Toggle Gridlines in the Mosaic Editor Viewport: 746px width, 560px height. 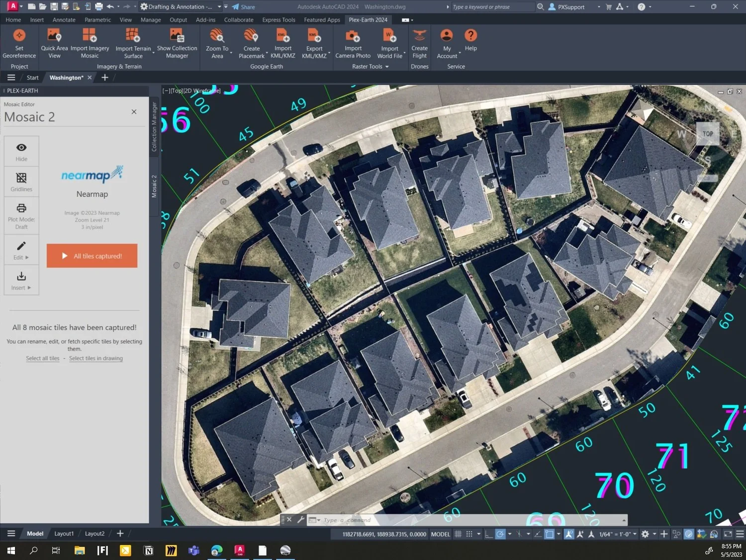pyautogui.click(x=21, y=181)
